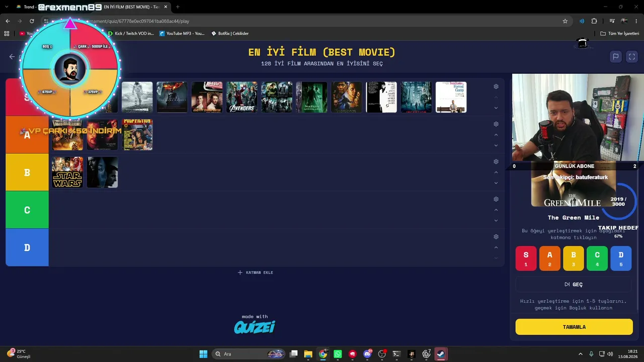Place The Green Mile in D tier
The image size is (644, 362).
pos(621,258)
